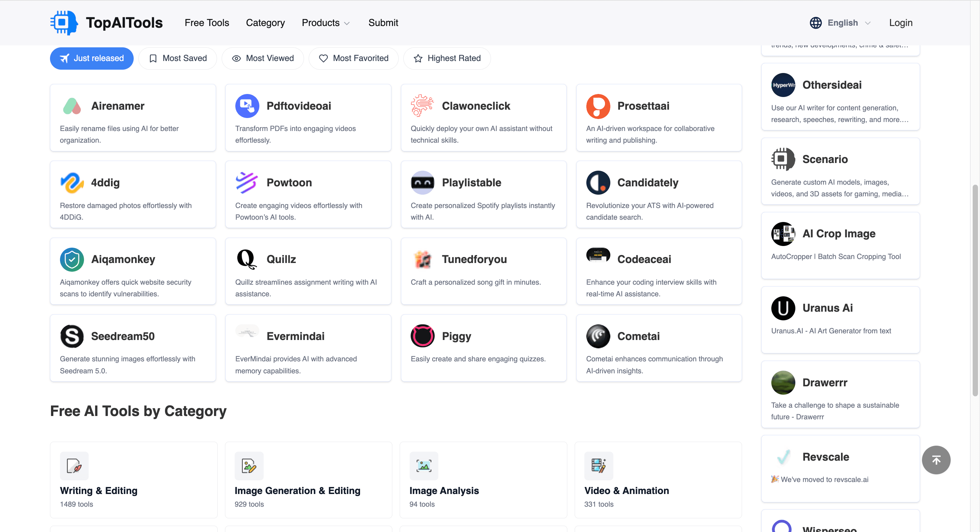The image size is (980, 532).
Task: Select the Most Viewed filter
Action: 263,59
